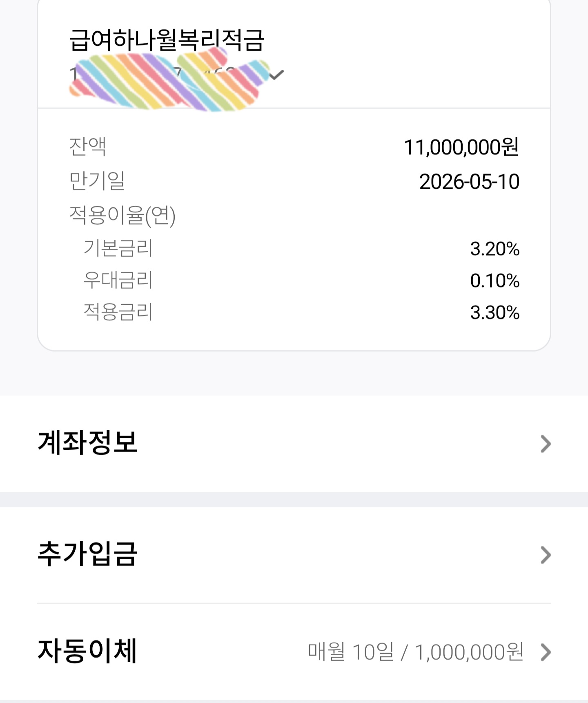Tap the 0.10% preferential rate value
Screen dimensions: 588x703
tap(494, 281)
